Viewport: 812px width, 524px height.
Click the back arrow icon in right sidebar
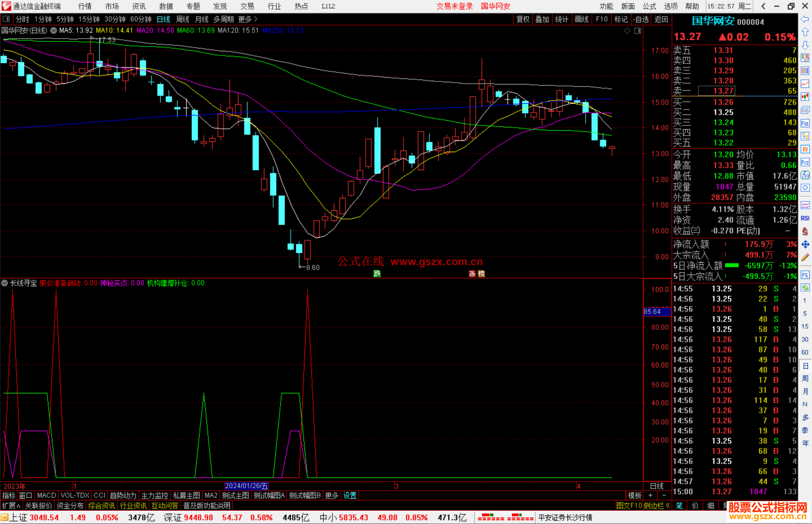805,19
